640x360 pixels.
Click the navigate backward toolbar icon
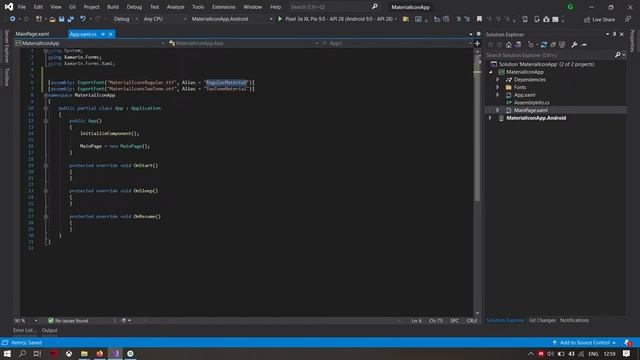click(13, 19)
